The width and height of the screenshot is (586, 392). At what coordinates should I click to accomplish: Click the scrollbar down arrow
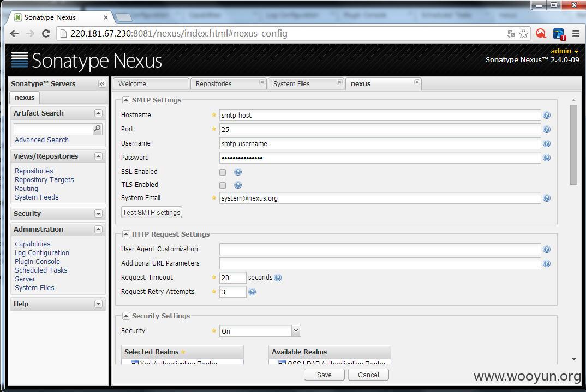[573, 359]
